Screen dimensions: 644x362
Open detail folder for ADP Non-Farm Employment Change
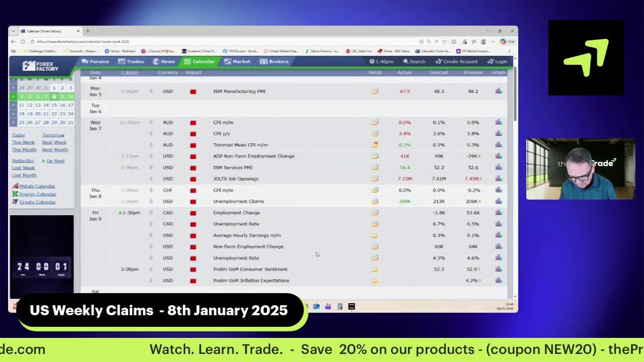[x=375, y=156]
